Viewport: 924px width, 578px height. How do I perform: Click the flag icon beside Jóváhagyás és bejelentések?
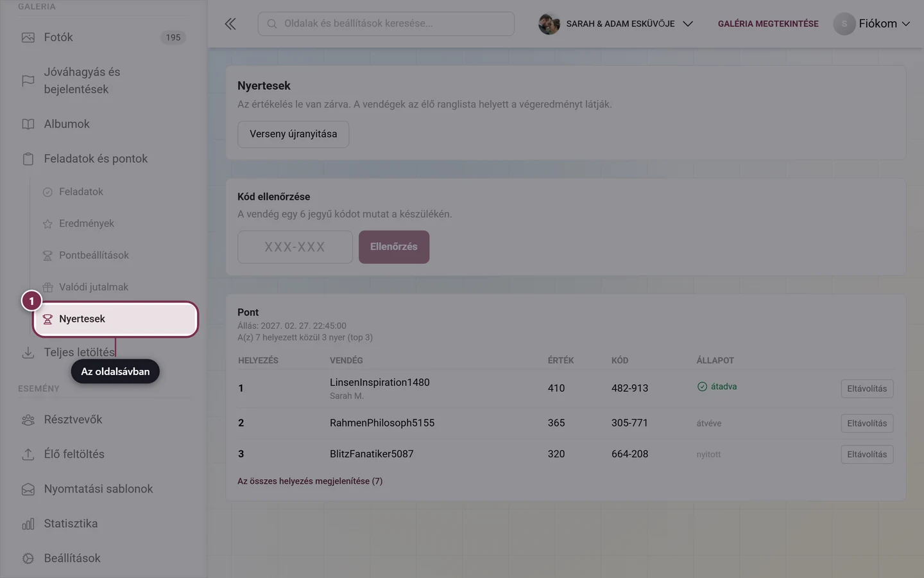(28, 80)
